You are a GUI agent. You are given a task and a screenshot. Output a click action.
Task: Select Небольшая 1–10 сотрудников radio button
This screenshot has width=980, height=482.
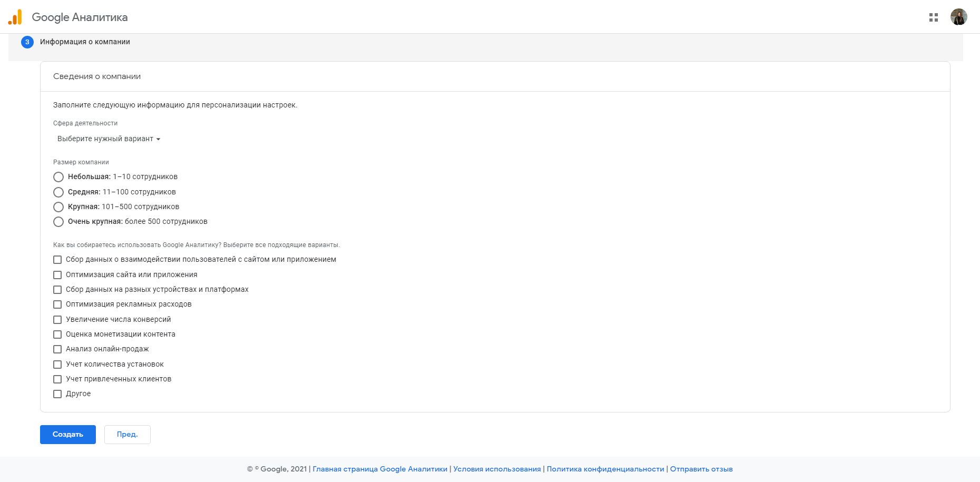coord(58,177)
